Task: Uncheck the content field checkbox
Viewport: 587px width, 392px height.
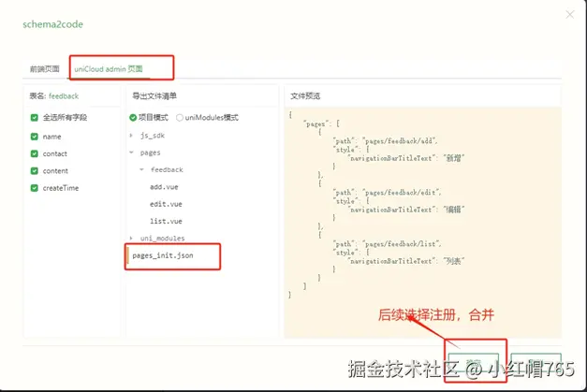Action: pos(34,171)
